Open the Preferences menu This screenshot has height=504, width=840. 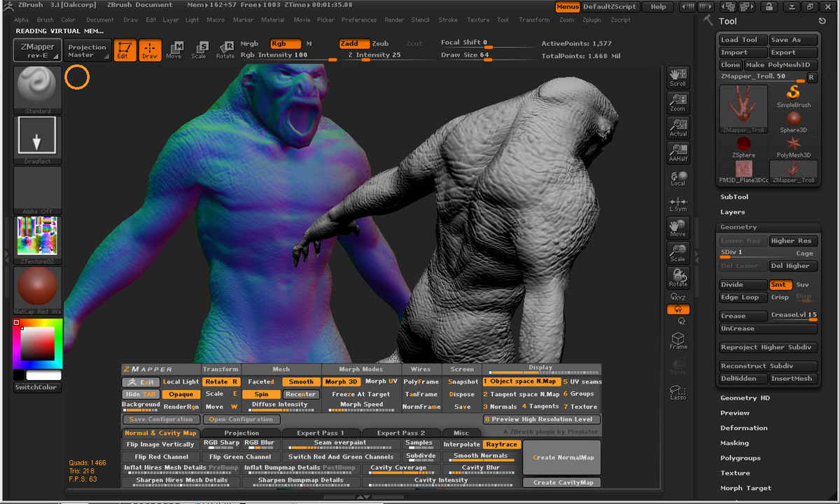359,20
